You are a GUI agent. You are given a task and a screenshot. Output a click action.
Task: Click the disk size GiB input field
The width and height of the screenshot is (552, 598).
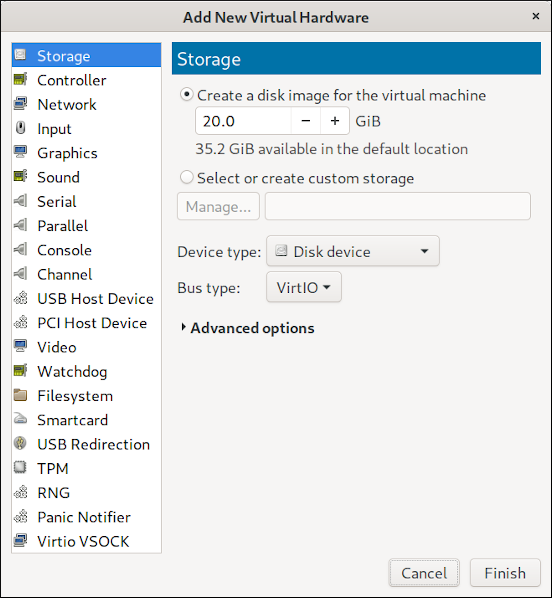click(243, 121)
